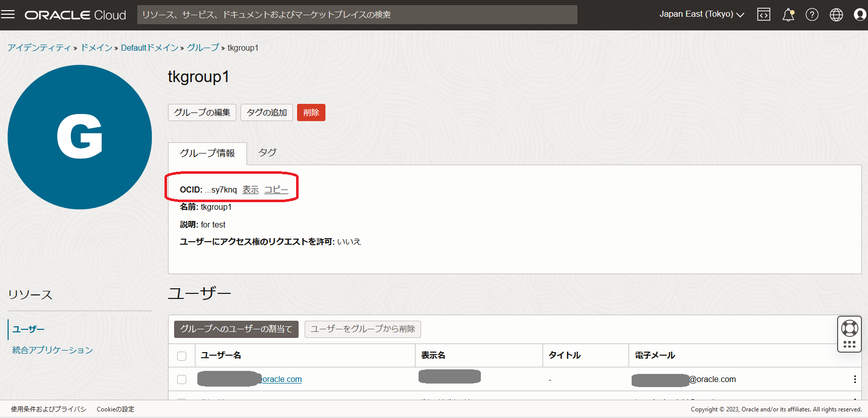Open the announcements bell icon
The height and width of the screenshot is (418, 868).
[x=788, y=15]
